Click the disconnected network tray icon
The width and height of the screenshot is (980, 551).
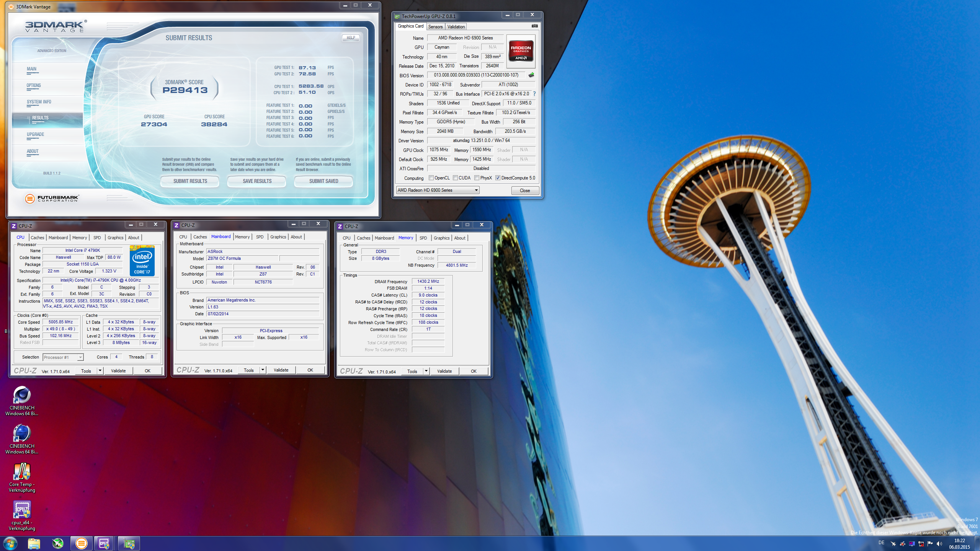[921, 543]
